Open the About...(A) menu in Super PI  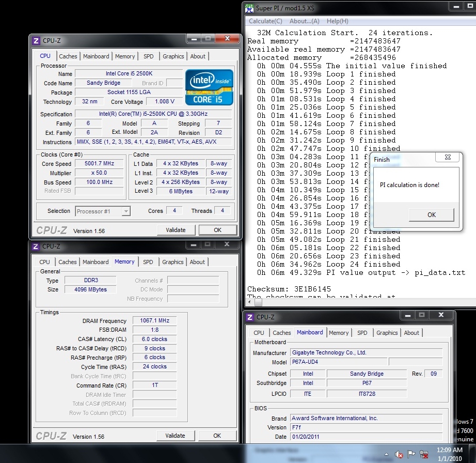305,21
